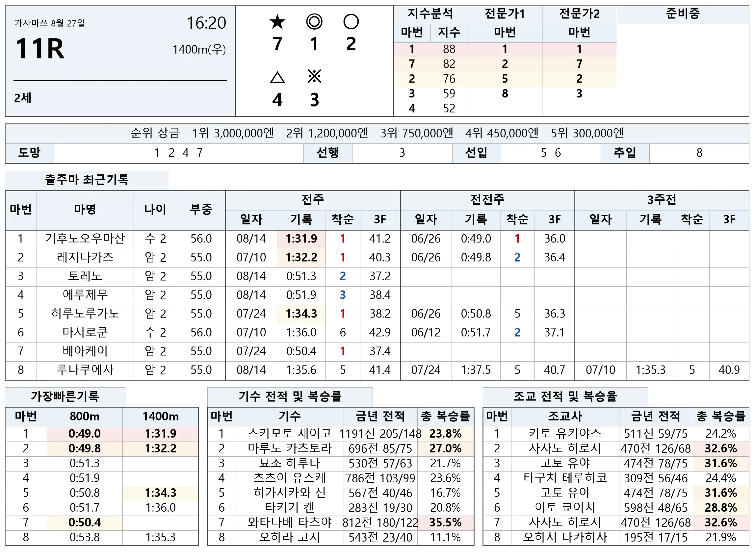Click the 가장빠른기록 section title
754x560 pixels.
[65, 396]
